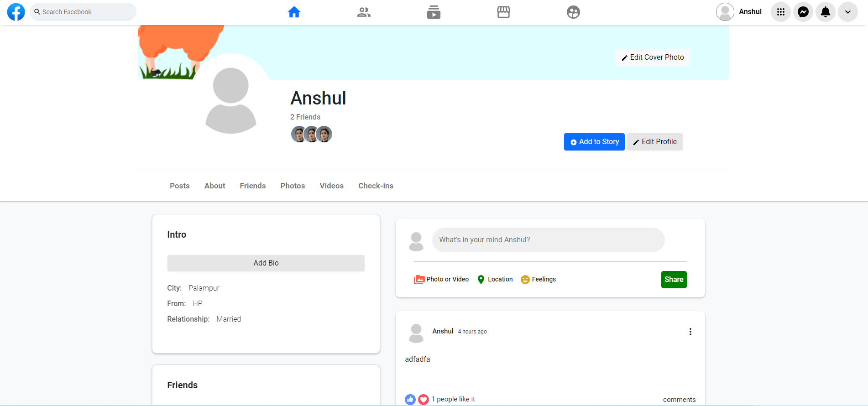
Task: Click the "Palampur" city text
Action: pyautogui.click(x=204, y=288)
